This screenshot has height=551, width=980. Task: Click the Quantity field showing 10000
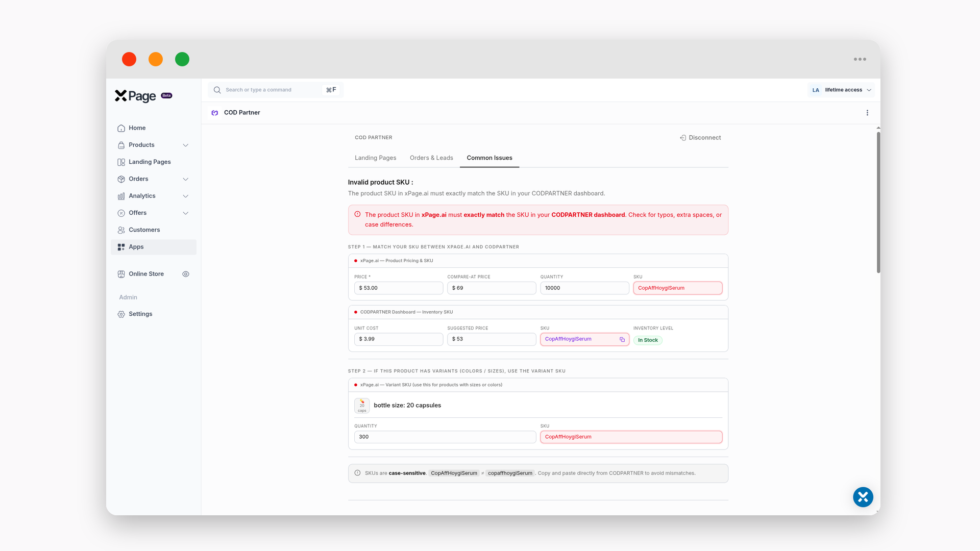[584, 288]
